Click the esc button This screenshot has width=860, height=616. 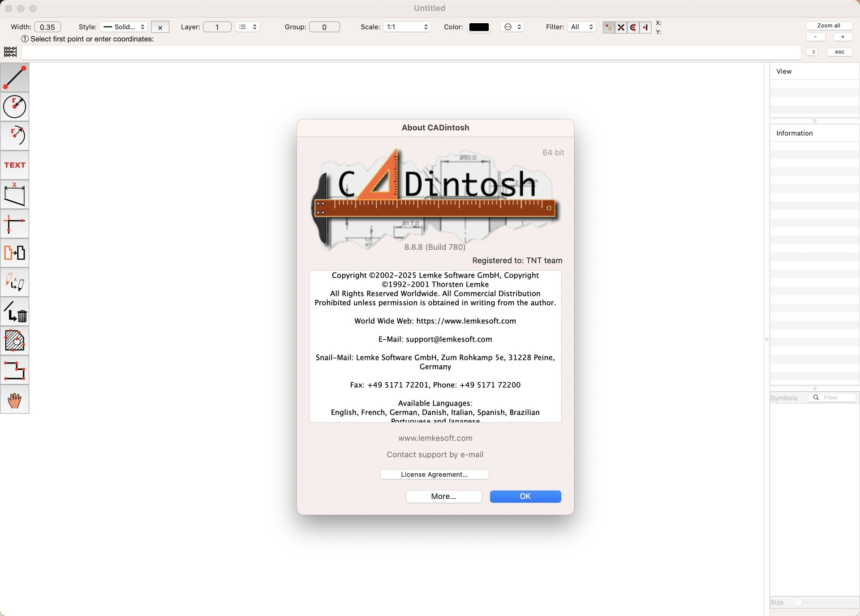[x=839, y=52]
